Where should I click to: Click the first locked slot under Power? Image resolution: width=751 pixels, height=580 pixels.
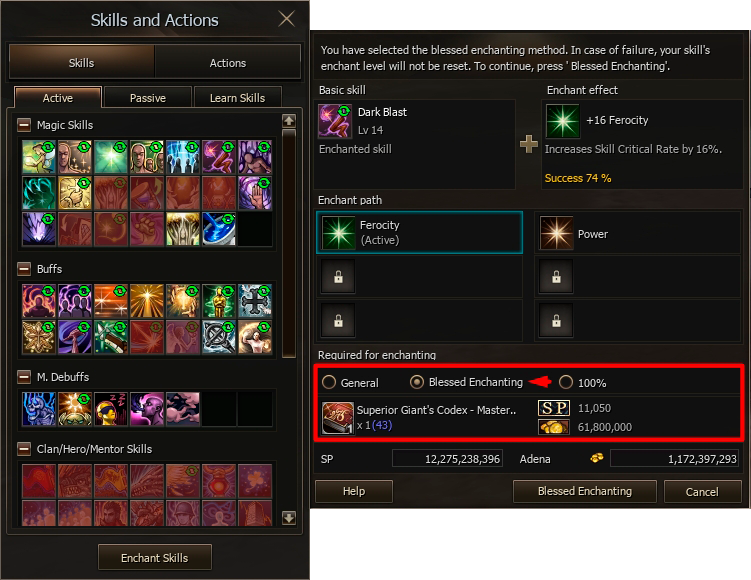556,277
